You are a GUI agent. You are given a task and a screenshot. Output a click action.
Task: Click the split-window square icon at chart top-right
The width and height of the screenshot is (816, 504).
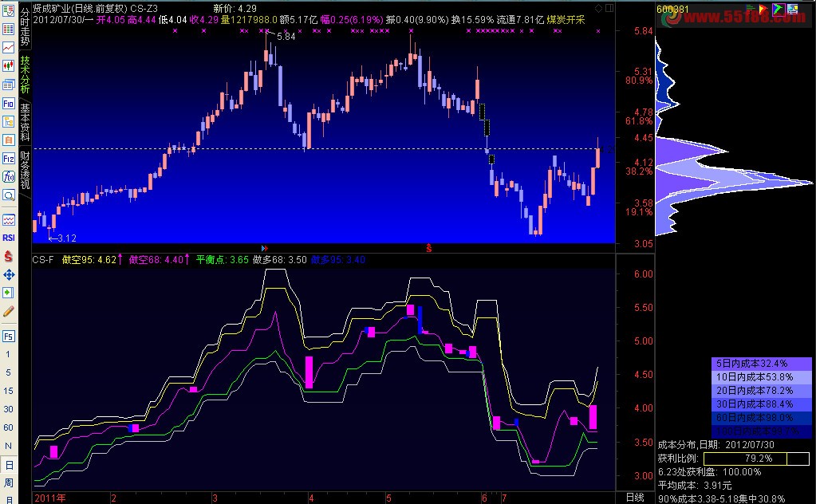[609, 8]
